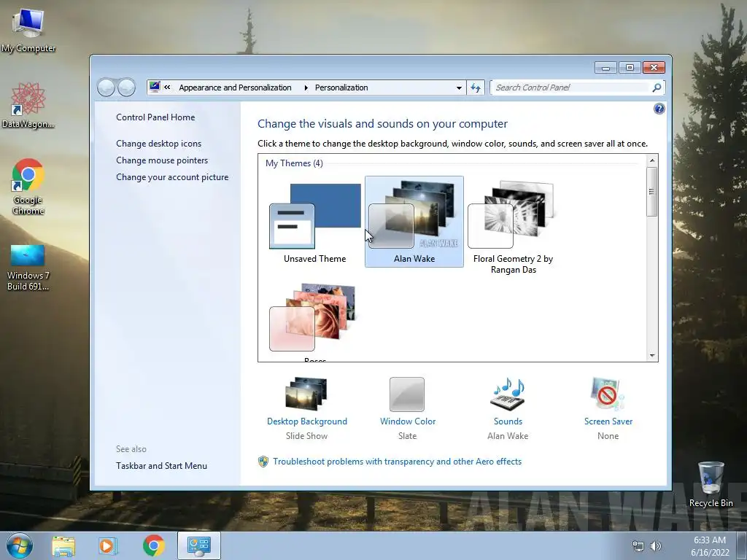The image size is (747, 560).
Task: Open the arrow after Appearance and Personalization
Action: pyautogui.click(x=306, y=87)
